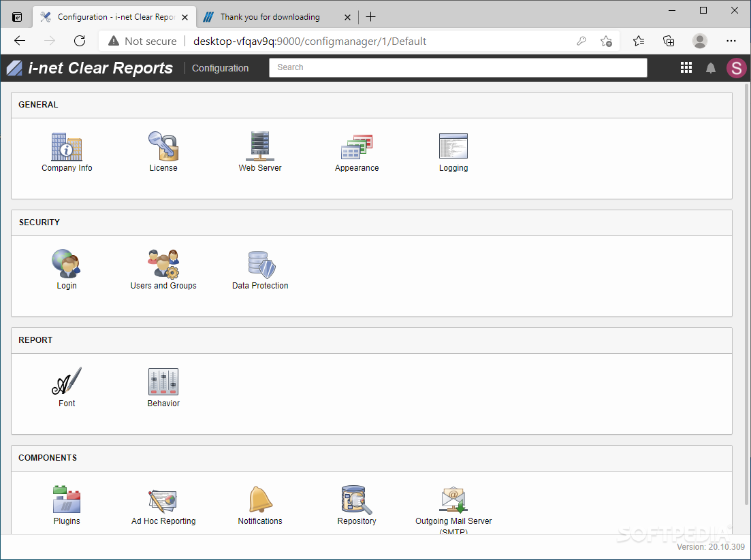Open browser Collections
This screenshot has height=560, width=751.
point(669,41)
